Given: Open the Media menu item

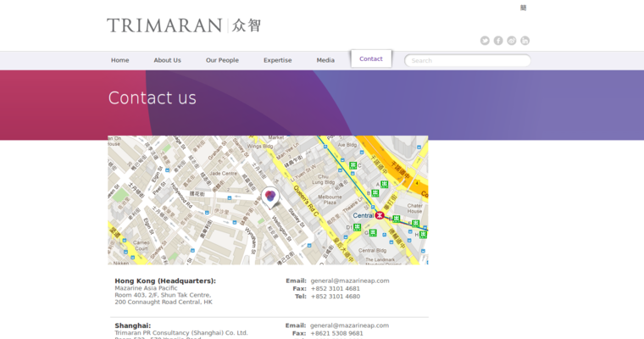Looking at the screenshot, I should (325, 60).
